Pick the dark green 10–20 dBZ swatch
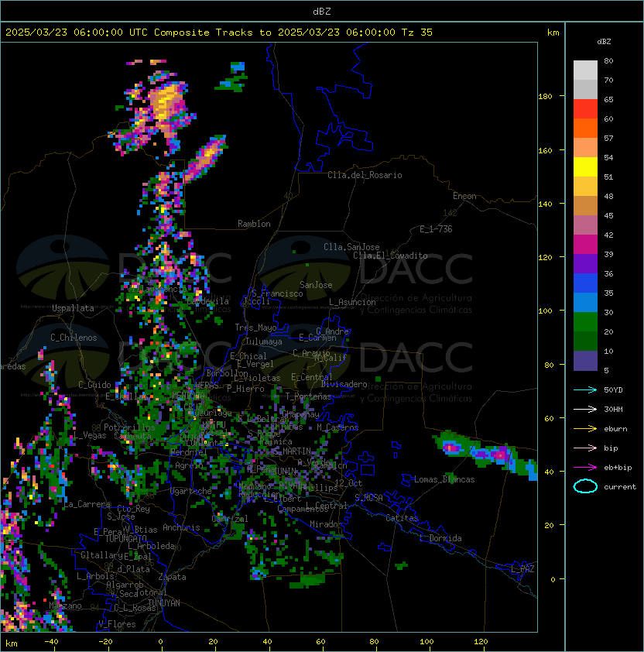Viewport: 644px width, 652px height. 585,341
